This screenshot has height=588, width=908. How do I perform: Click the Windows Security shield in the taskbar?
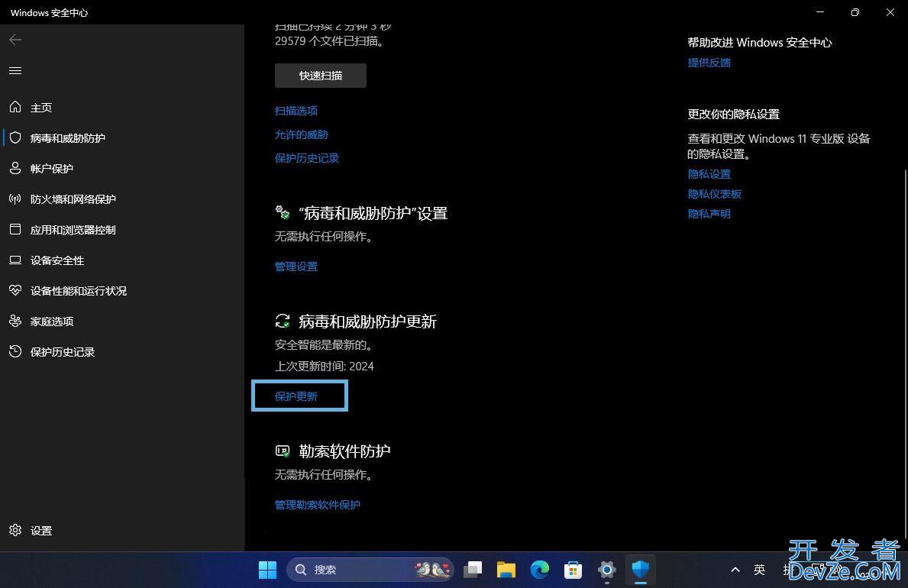click(x=641, y=570)
